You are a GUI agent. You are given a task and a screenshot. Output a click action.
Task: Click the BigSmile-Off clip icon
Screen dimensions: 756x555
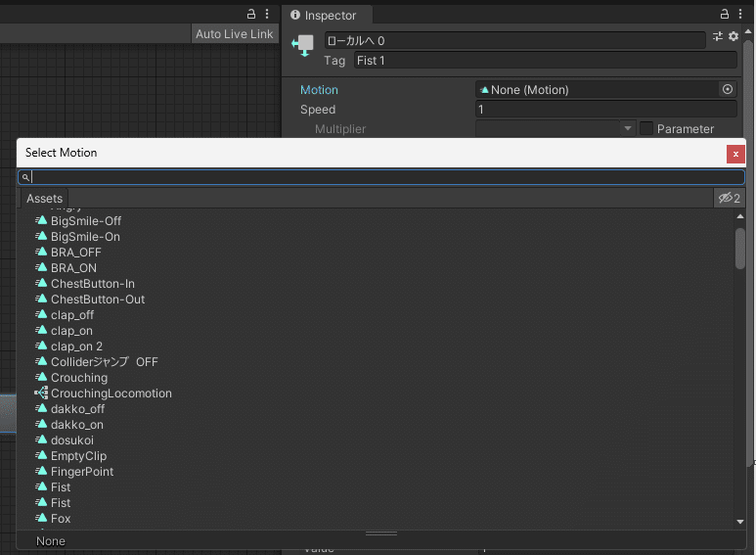(41, 220)
